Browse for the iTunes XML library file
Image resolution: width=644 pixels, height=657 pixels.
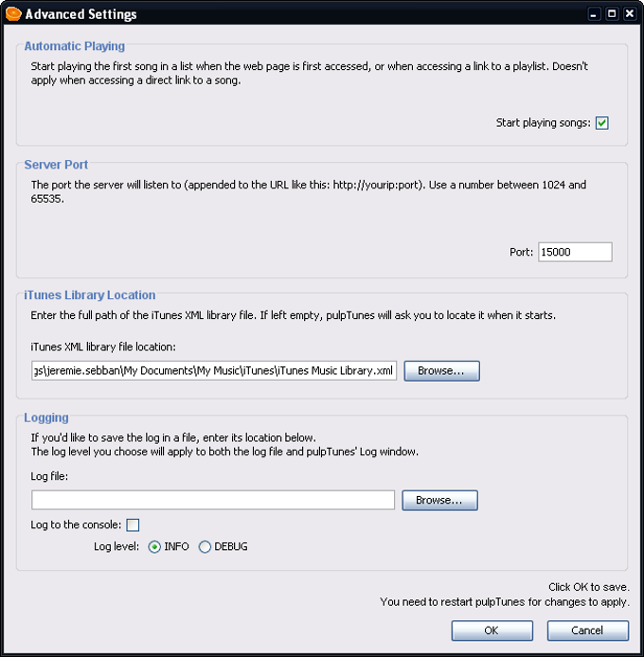click(x=441, y=371)
